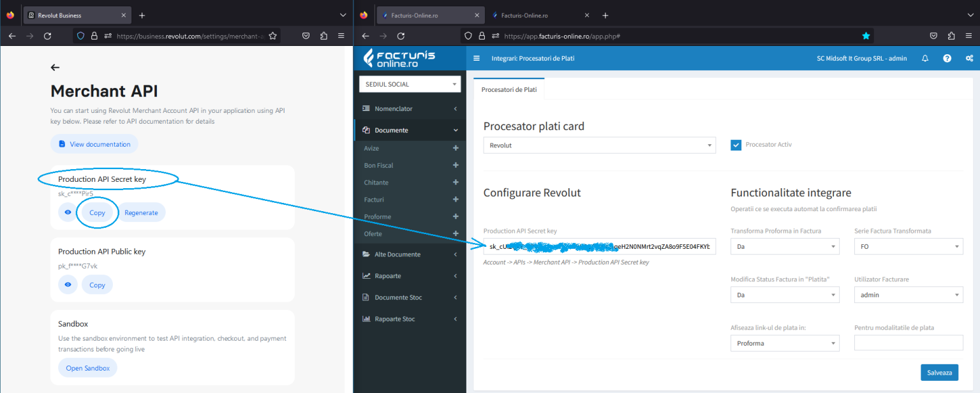The image size is (980, 393).
Task: Expand the Rapoarte menu above Documente Stoc
Action: tap(410, 276)
